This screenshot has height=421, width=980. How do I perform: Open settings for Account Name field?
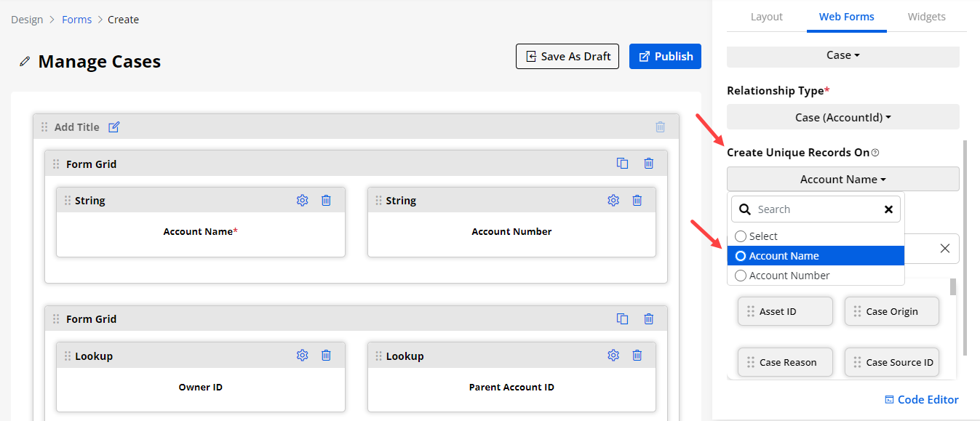coord(302,201)
